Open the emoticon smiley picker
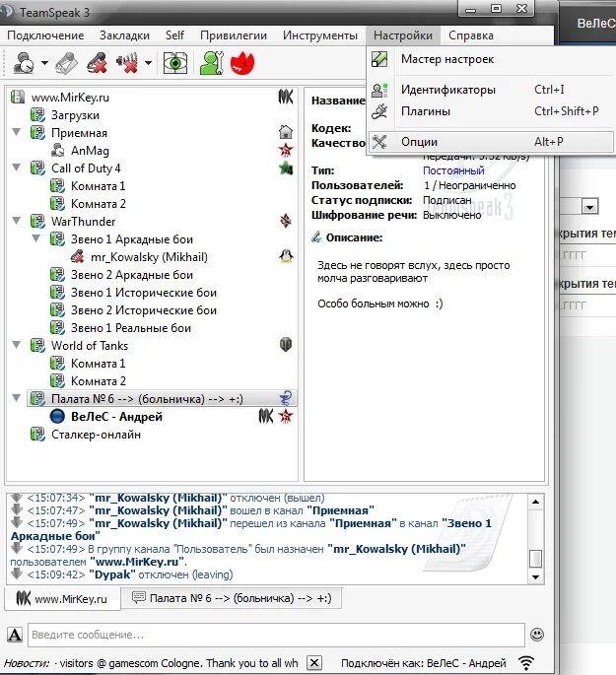This screenshot has width=616, height=675. (537, 635)
